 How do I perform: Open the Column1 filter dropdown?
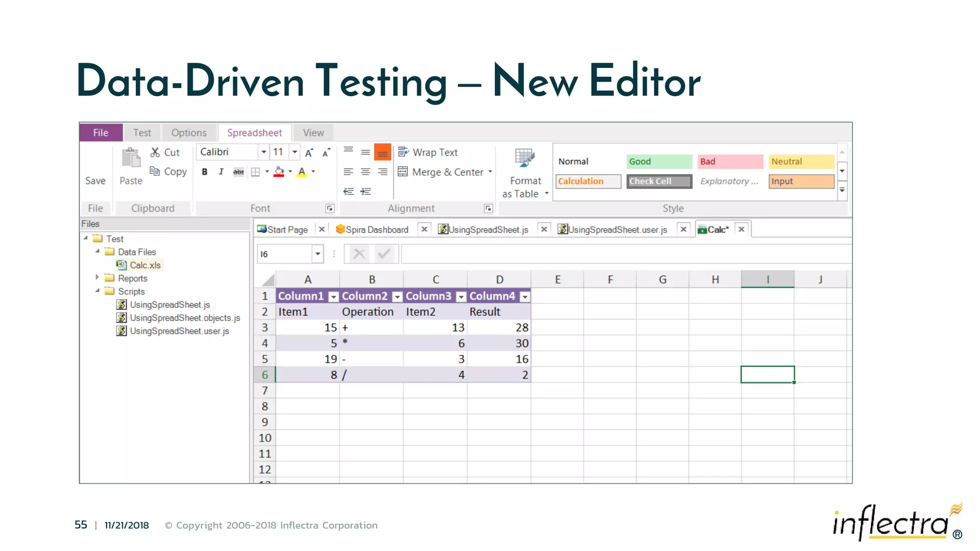(x=334, y=297)
